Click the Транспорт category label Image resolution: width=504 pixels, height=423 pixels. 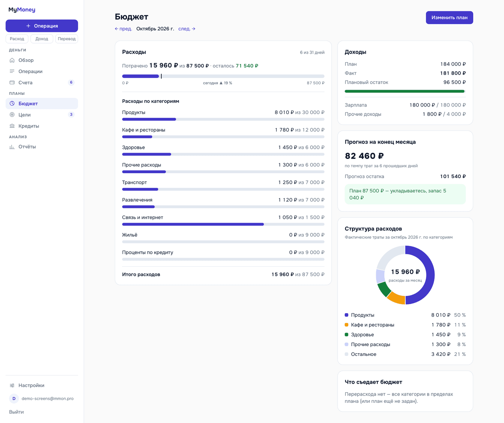[135, 182]
